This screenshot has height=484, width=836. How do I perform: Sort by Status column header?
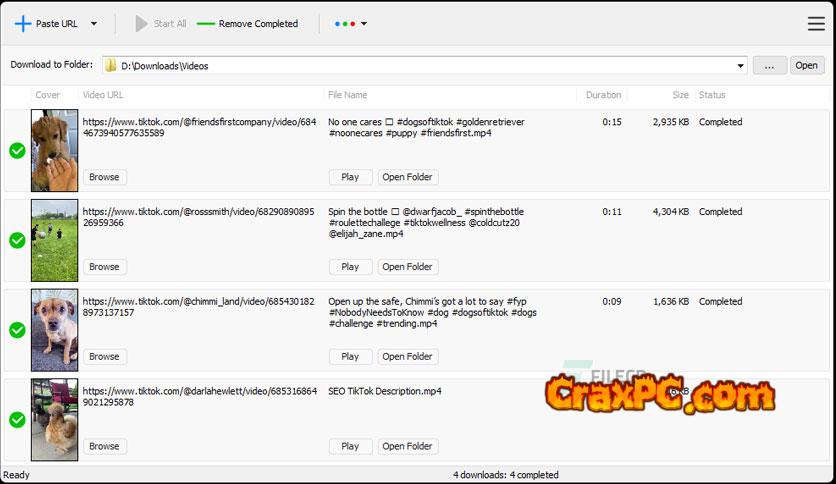click(712, 95)
